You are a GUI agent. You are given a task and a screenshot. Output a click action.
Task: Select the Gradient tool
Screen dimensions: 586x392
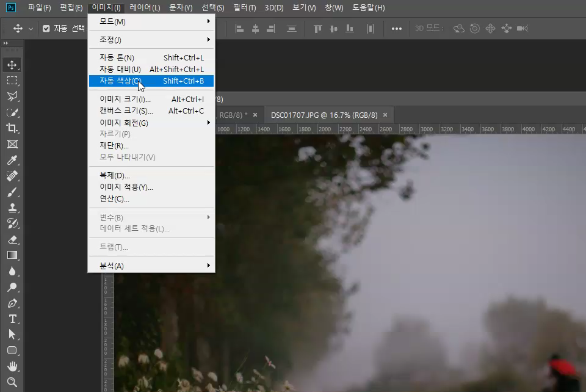tap(12, 255)
